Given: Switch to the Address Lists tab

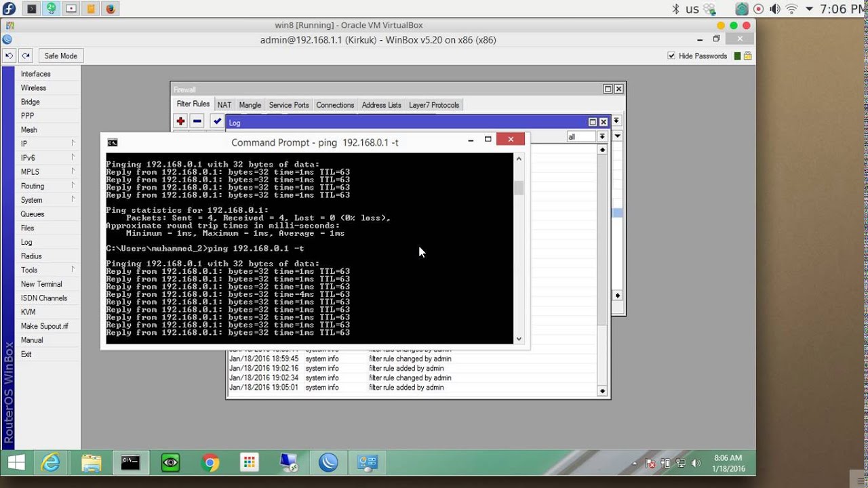Looking at the screenshot, I should (x=381, y=105).
